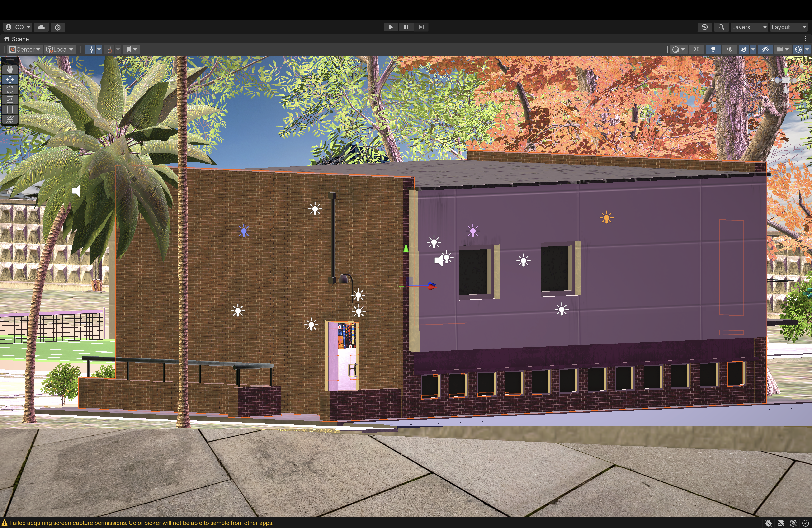Select the combined Transform tool
812x528 pixels.
(x=10, y=119)
